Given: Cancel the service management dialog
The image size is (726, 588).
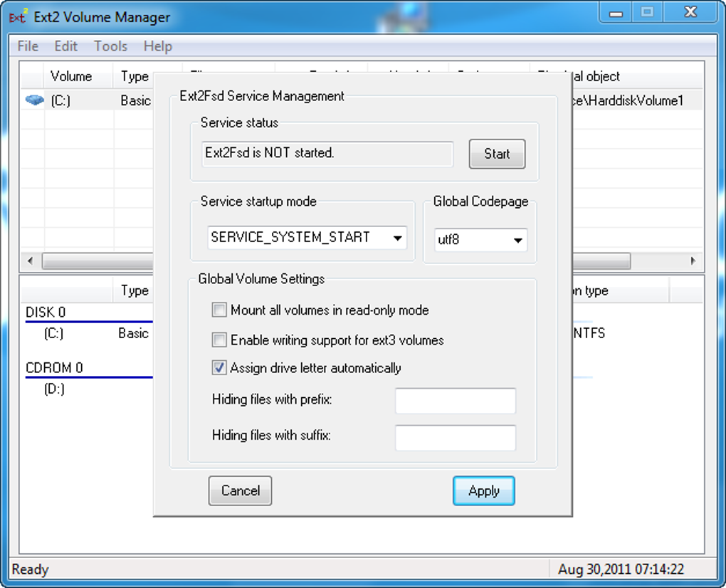Looking at the screenshot, I should click(x=240, y=490).
